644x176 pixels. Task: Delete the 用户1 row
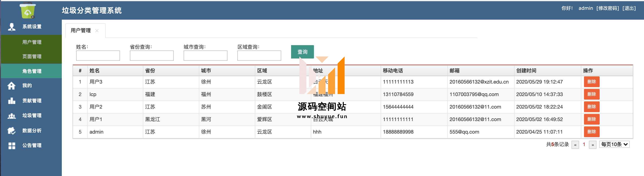coord(592,119)
